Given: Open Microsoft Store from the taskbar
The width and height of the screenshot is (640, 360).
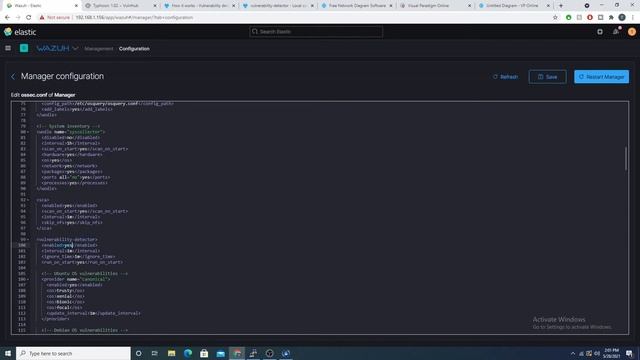Looking at the screenshot, I should (204, 353).
